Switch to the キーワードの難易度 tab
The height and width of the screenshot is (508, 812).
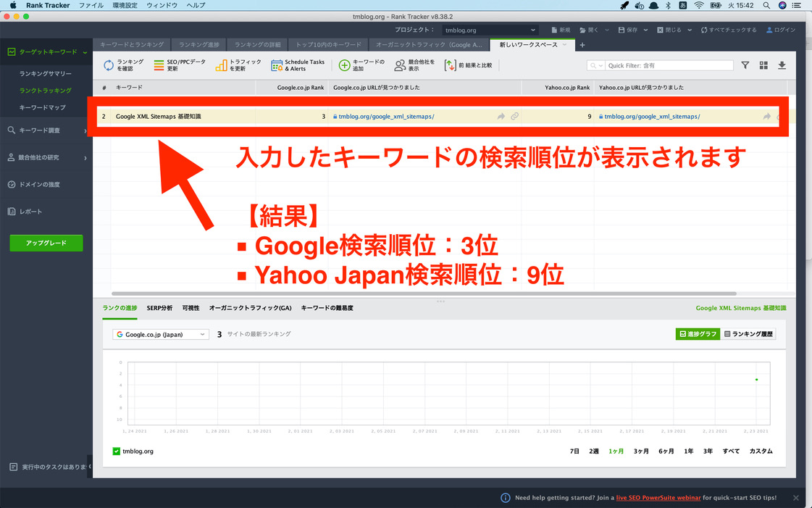click(x=327, y=308)
